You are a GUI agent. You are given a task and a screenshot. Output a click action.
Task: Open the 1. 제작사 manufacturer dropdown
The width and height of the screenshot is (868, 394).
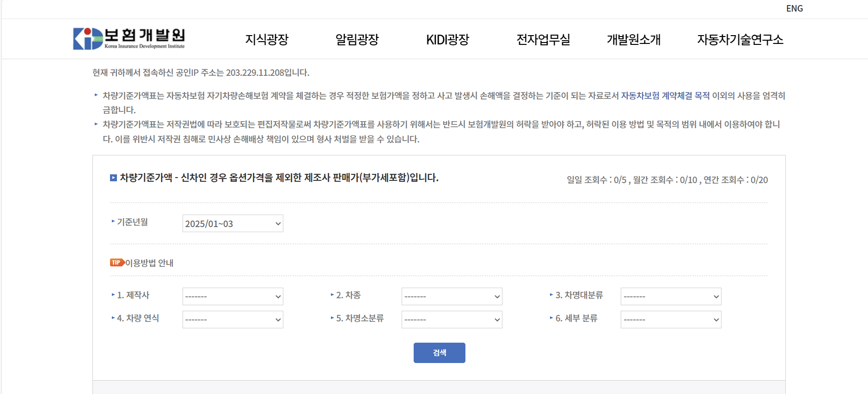tap(232, 296)
